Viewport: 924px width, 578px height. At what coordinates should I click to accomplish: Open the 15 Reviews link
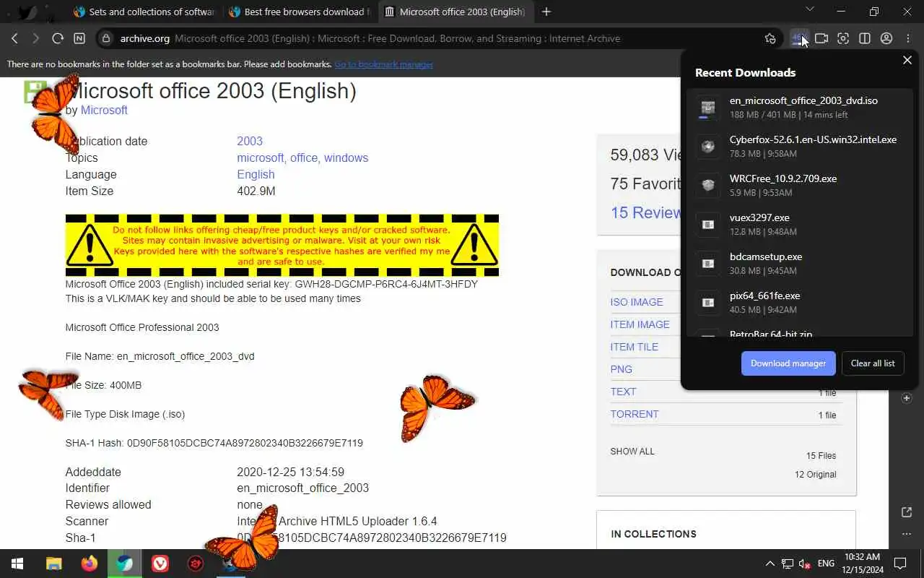pos(645,212)
